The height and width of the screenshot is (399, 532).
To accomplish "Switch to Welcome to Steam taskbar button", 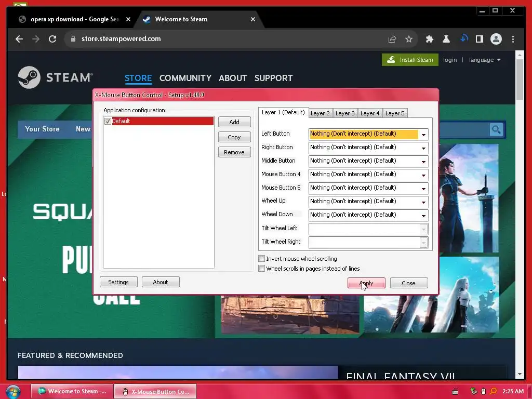I will 72,392.
